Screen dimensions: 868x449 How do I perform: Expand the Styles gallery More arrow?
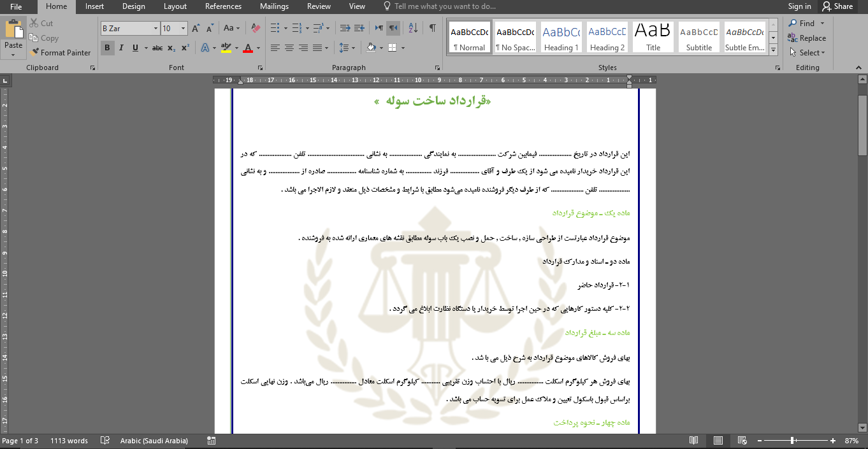[x=774, y=49]
